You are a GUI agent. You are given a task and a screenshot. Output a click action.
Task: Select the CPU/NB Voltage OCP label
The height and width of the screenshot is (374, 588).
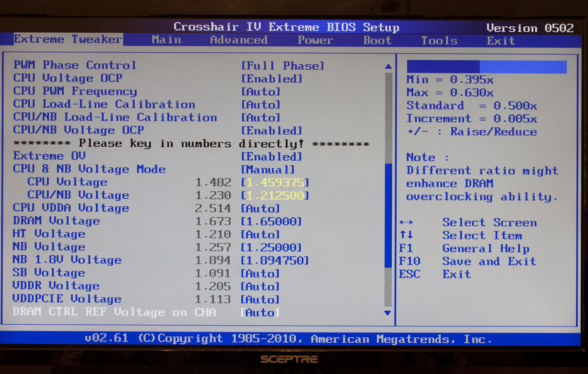(x=78, y=130)
